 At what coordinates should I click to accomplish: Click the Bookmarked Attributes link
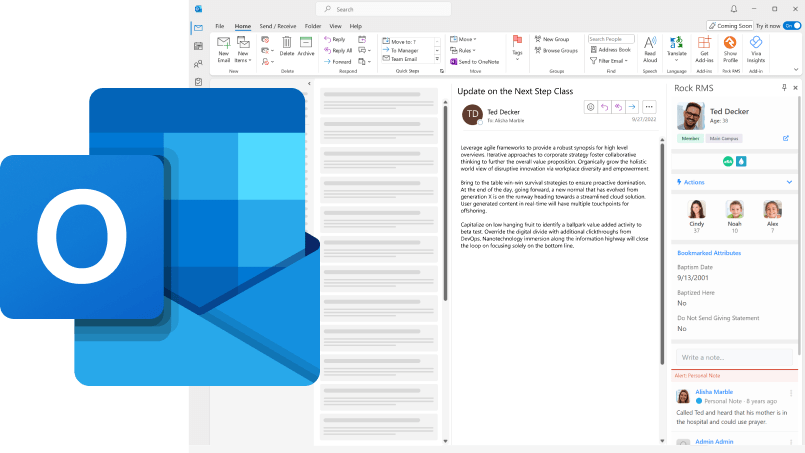click(709, 253)
